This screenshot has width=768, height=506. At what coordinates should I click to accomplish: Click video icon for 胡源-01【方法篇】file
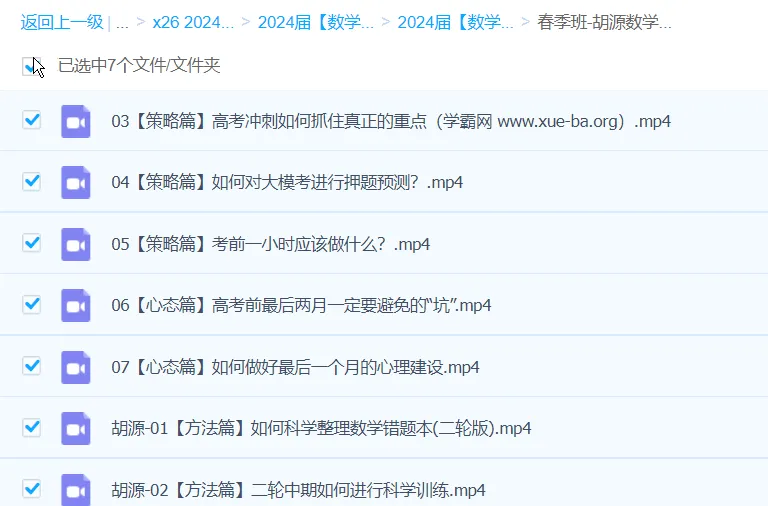[76, 428]
